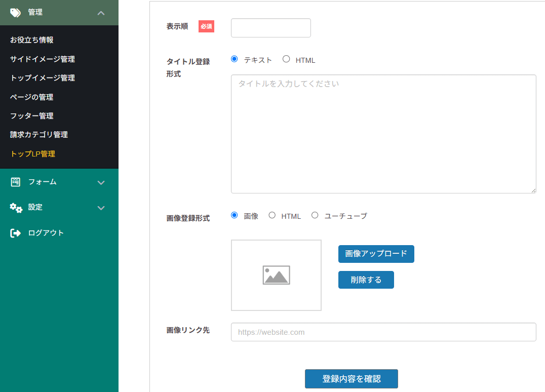Click the 画像登録形式 label
This screenshot has height=392, width=545.
(x=188, y=218)
